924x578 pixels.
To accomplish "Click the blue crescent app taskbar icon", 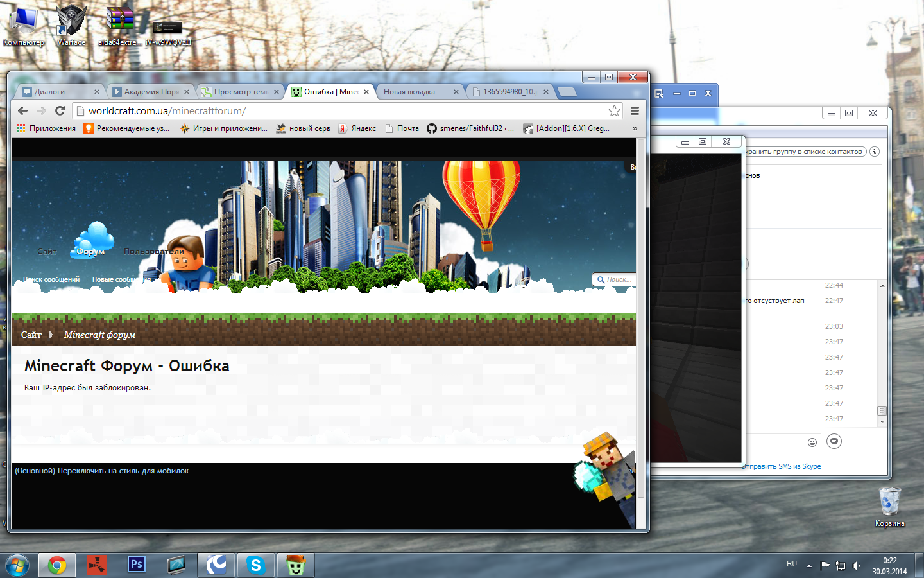I will (216, 565).
